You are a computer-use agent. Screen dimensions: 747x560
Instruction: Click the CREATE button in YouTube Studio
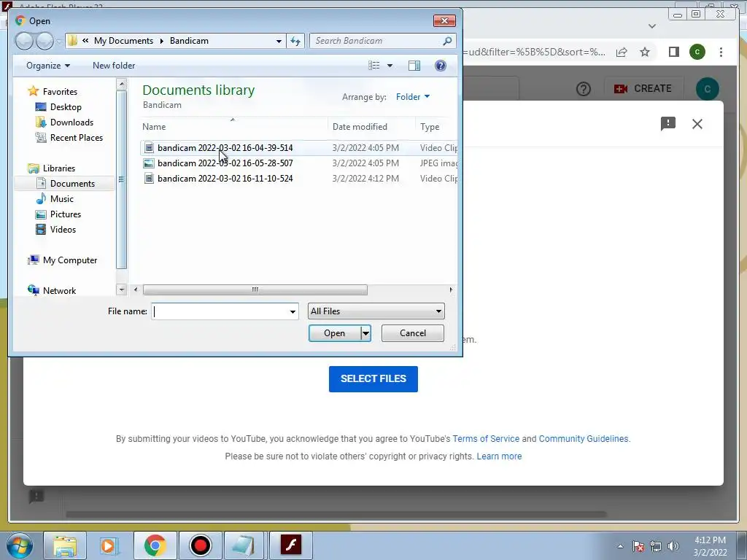pos(643,88)
